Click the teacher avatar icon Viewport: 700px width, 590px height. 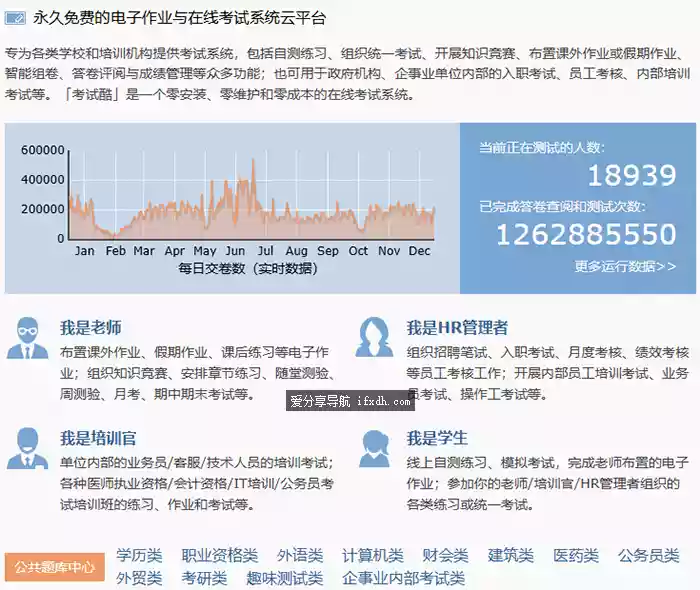28,338
